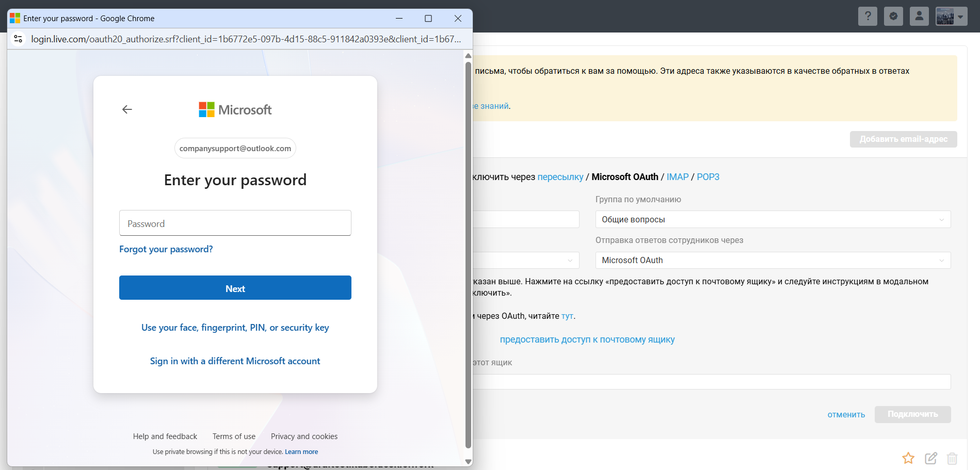Click 'отменить' to cancel mailbox setup
Image resolution: width=980 pixels, height=470 pixels.
pos(846,415)
